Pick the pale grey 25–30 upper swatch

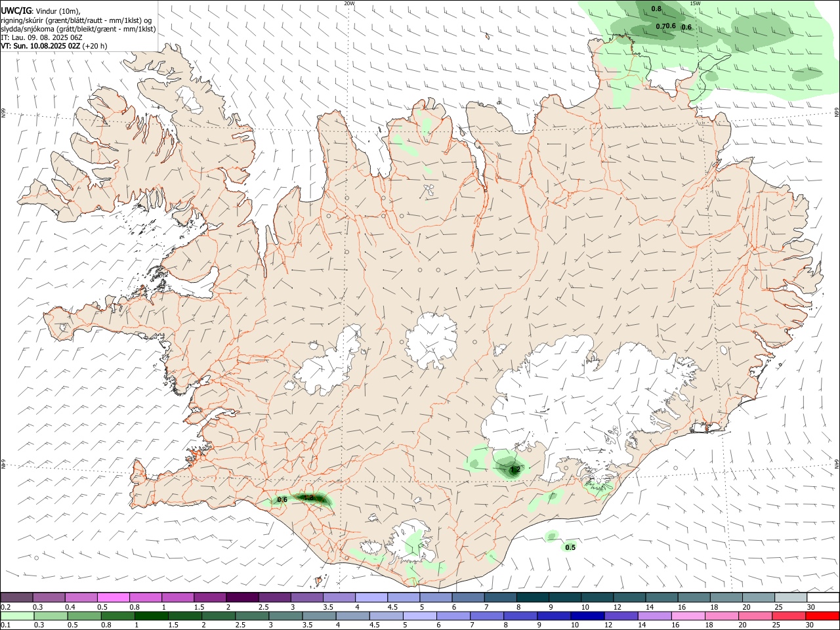tap(791, 597)
